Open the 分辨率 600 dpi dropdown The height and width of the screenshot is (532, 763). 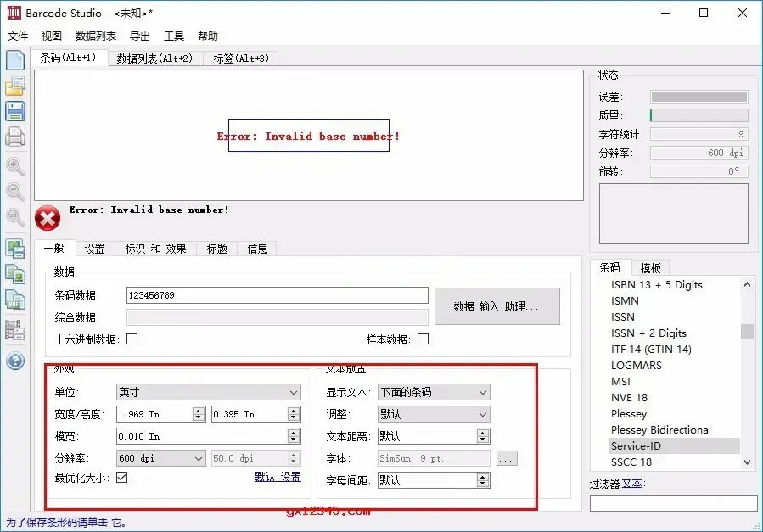(160, 458)
